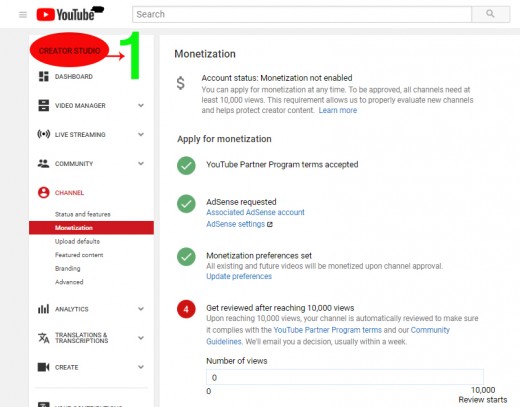Screen dimensions: 520x407
Task: Click 'Account status: Monetization not enabled' text
Action: coord(277,78)
